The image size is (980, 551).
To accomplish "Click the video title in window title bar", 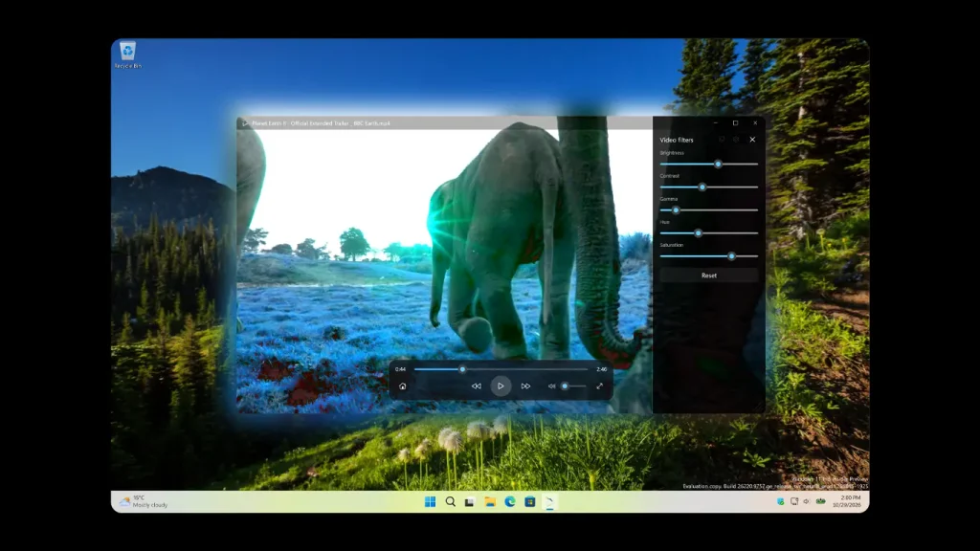I will click(x=321, y=123).
